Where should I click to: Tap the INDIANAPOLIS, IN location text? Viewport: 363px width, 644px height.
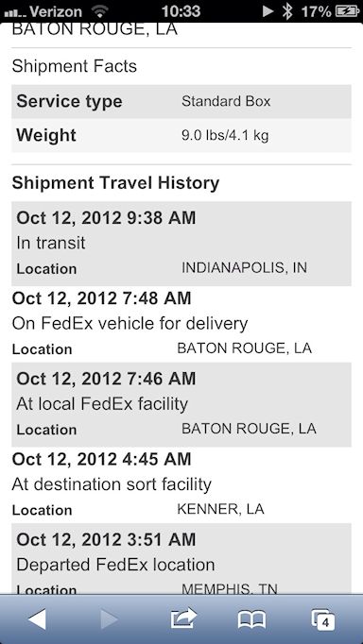[x=244, y=268]
